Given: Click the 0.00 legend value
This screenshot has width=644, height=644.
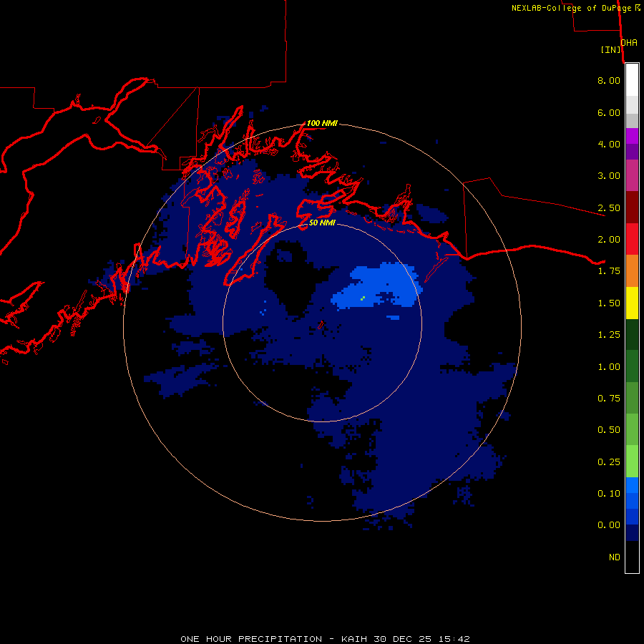Looking at the screenshot, I should [609, 525].
